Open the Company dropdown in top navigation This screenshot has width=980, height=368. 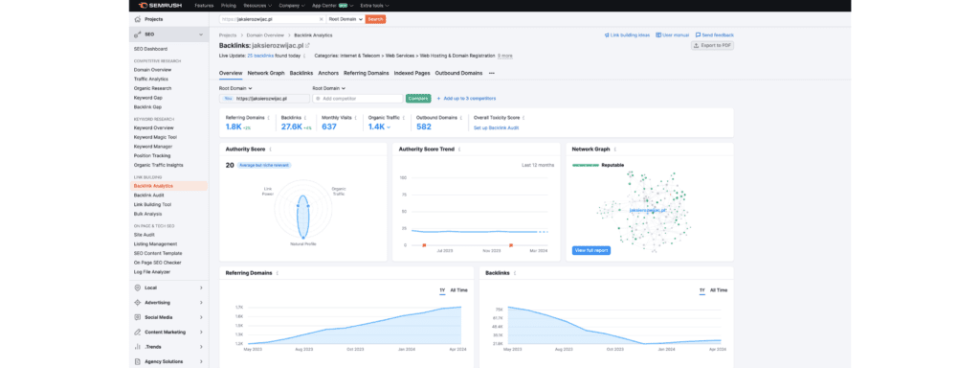[x=292, y=5]
